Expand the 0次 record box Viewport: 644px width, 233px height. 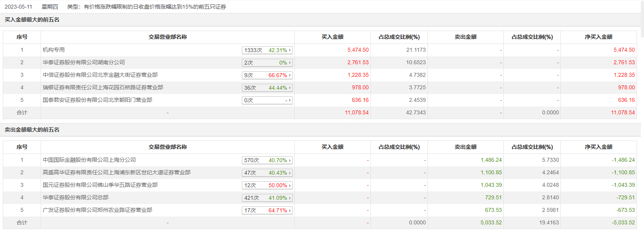267,101
